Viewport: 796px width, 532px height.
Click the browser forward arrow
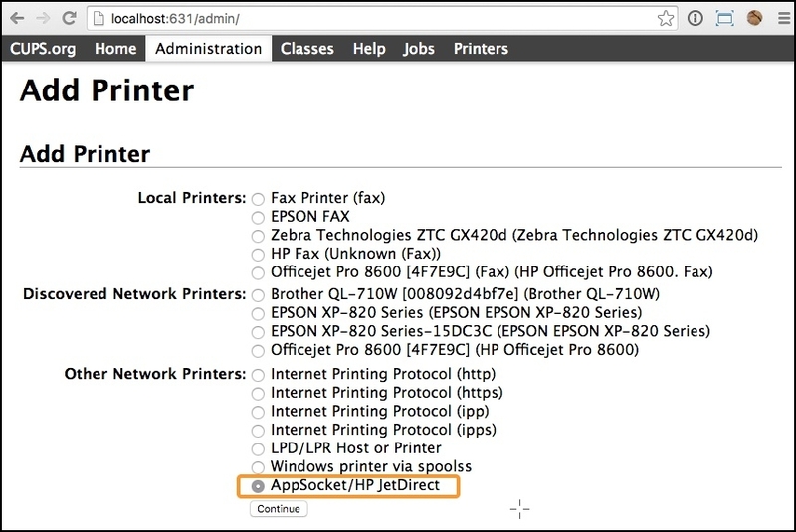[x=42, y=19]
